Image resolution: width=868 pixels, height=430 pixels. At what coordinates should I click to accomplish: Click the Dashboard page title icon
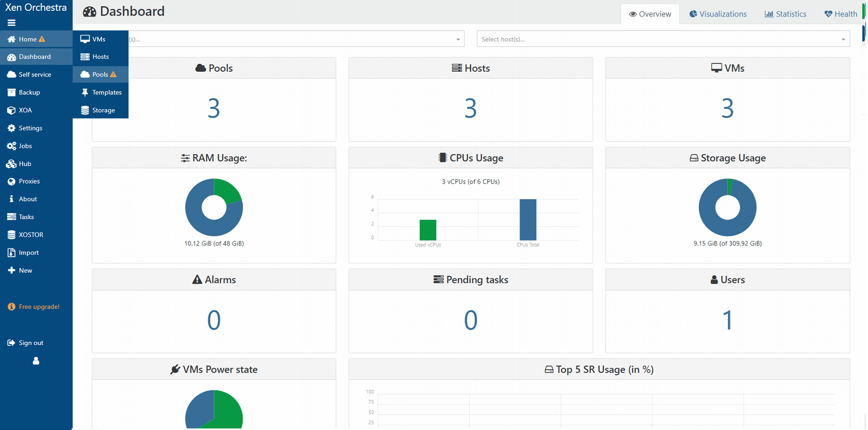(x=89, y=12)
